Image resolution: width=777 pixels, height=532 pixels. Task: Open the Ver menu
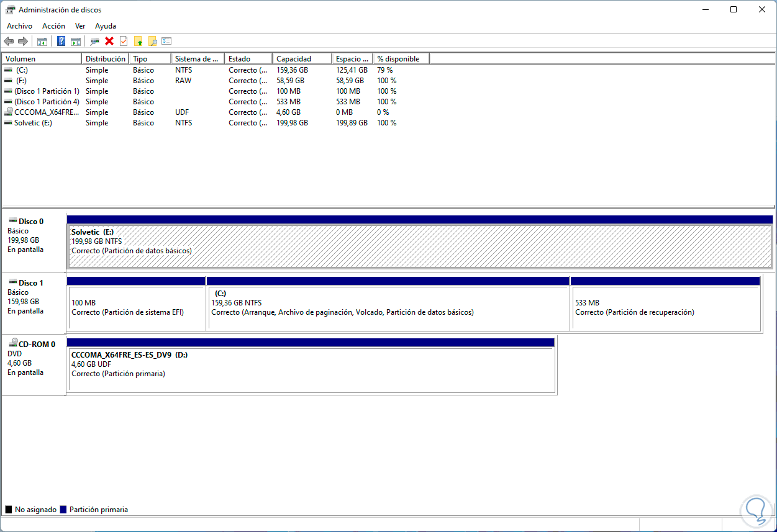tap(80, 26)
